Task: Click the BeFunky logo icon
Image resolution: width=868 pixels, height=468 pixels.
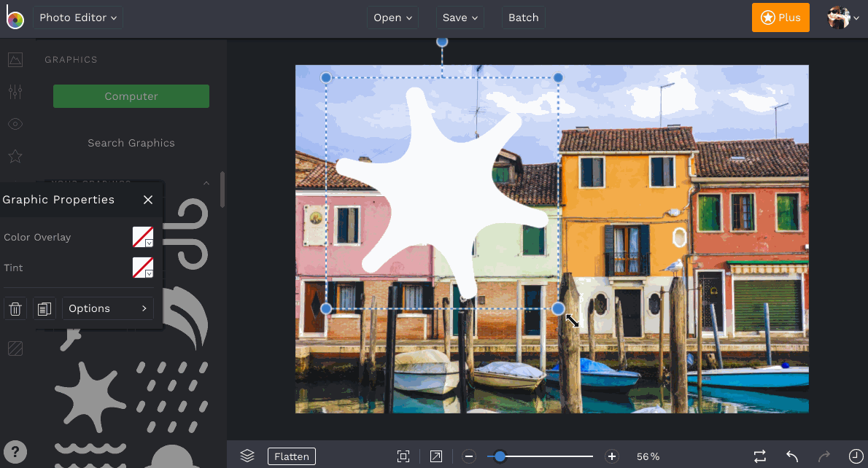Action: pos(15,18)
